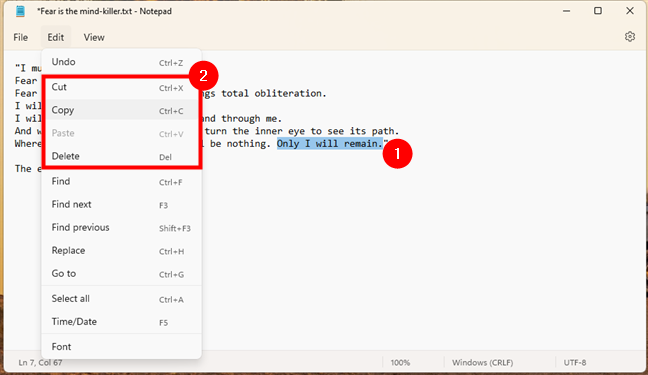Minimize the Notepad window
The width and height of the screenshot is (648, 375).
tap(566, 11)
